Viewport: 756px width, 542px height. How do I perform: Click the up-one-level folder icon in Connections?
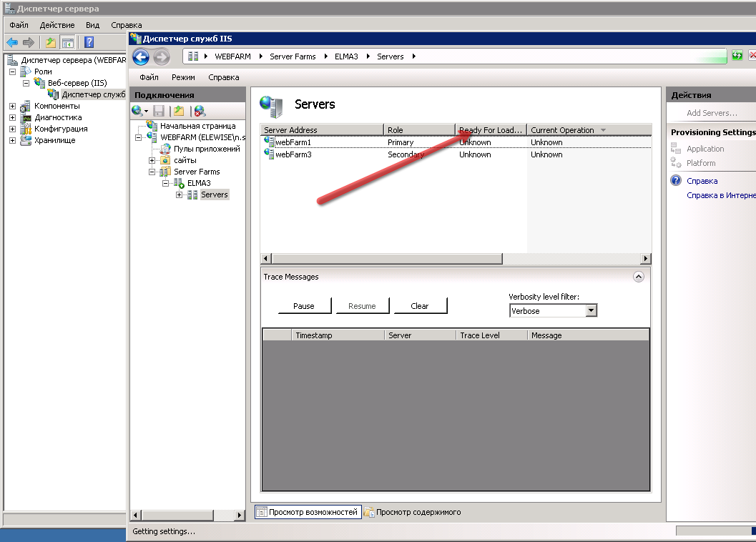pyautogui.click(x=179, y=111)
